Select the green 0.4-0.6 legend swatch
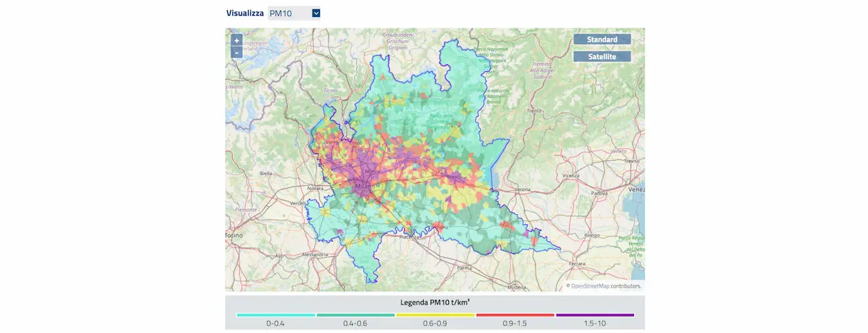This screenshot has width=868, height=333. (355, 315)
